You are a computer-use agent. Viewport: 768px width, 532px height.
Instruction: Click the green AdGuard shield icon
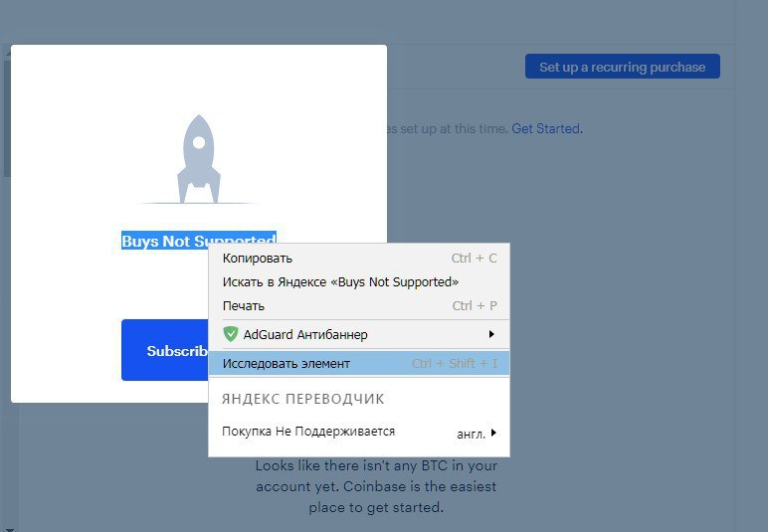[x=230, y=334]
